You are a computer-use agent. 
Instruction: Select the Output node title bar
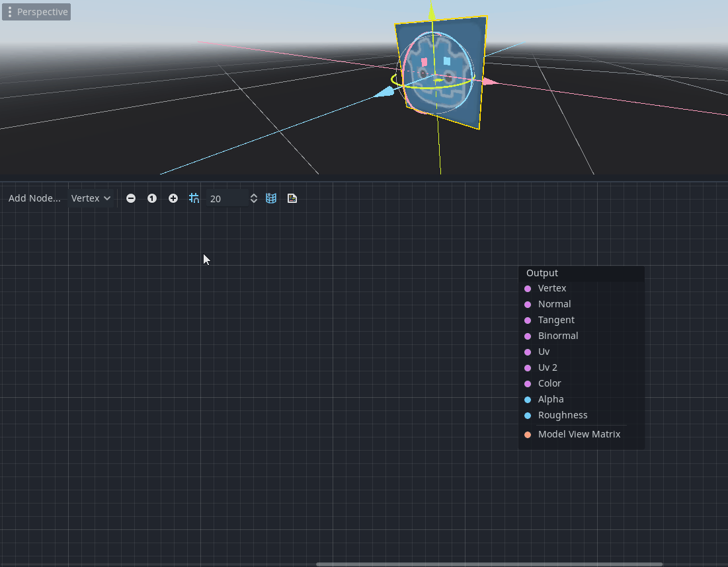click(x=581, y=273)
